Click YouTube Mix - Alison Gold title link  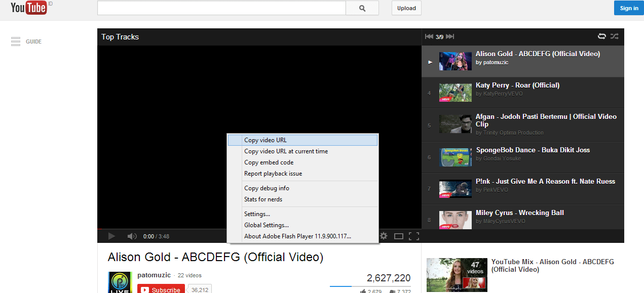click(552, 266)
